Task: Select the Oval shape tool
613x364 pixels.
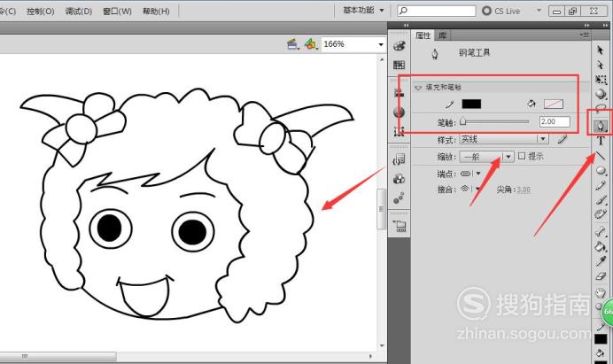Action: coord(601,170)
